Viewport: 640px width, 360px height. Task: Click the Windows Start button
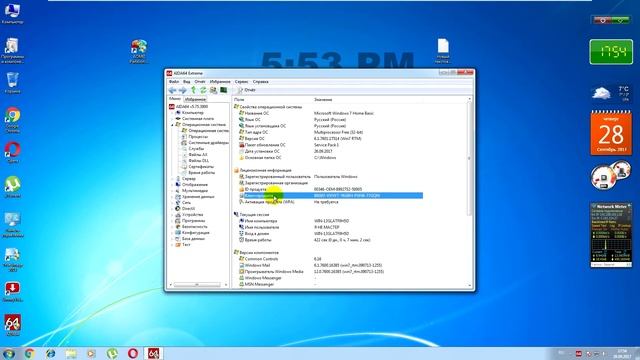click(9, 353)
